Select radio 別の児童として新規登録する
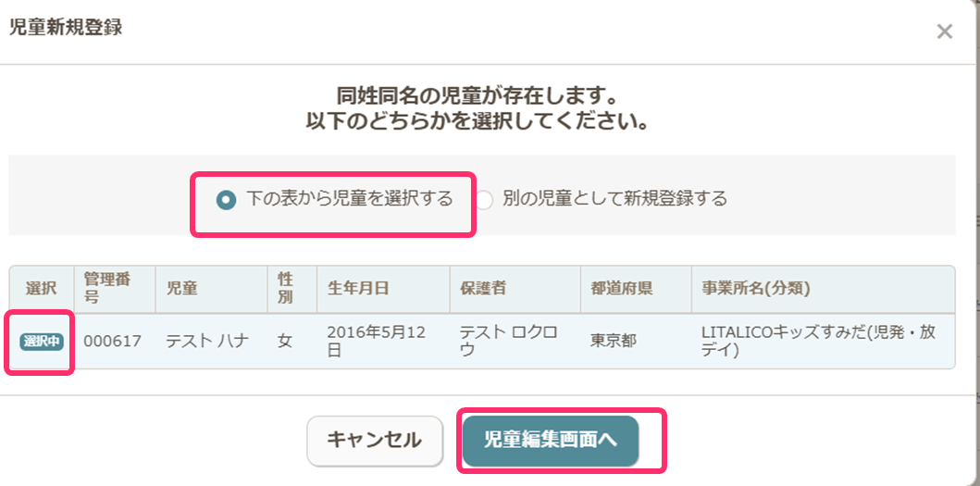This screenshot has width=980, height=486. [486, 199]
